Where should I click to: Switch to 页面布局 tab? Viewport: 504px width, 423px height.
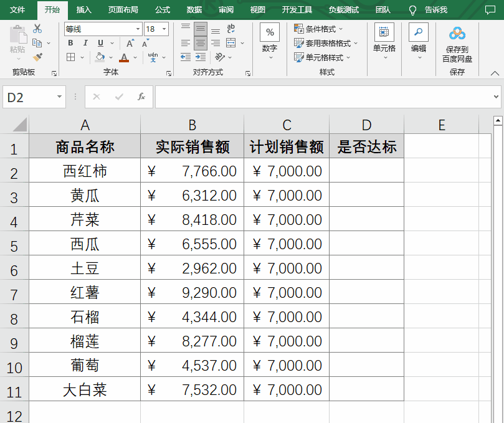123,9
